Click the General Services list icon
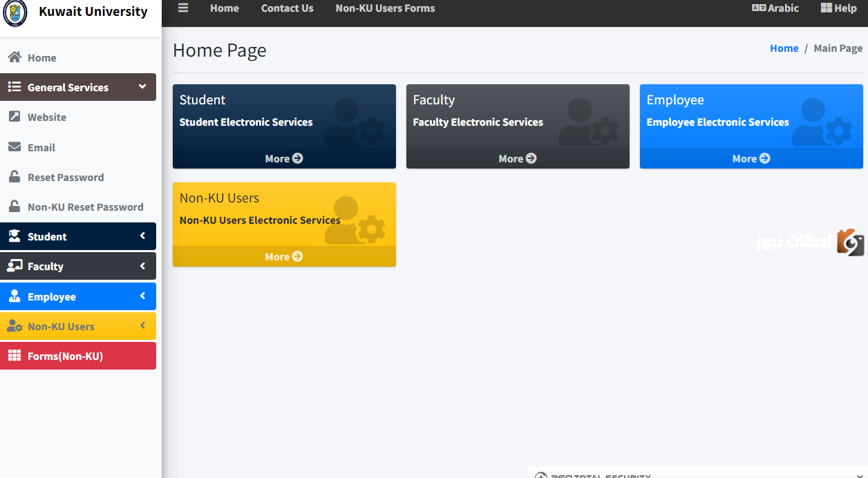The image size is (868, 478). point(15,87)
